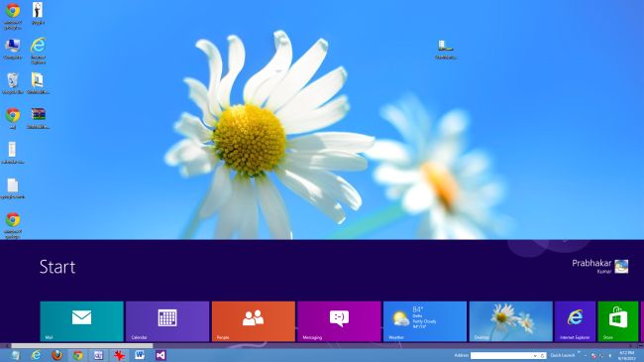Select the blank white file desktop icon
The width and height of the screenshot is (644, 362).
click(13, 188)
